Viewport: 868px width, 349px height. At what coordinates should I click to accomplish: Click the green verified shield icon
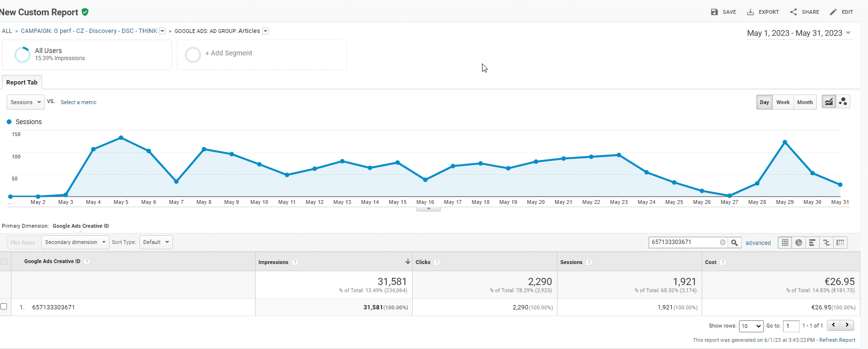point(85,12)
